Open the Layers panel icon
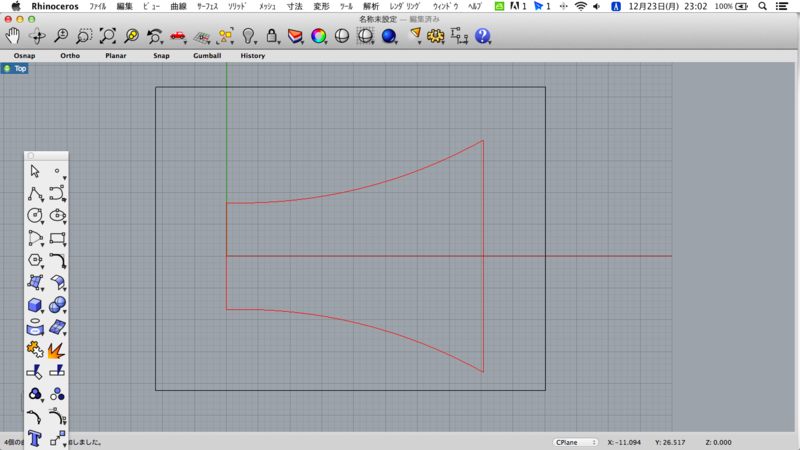This screenshot has height=450, width=800. tap(295, 36)
